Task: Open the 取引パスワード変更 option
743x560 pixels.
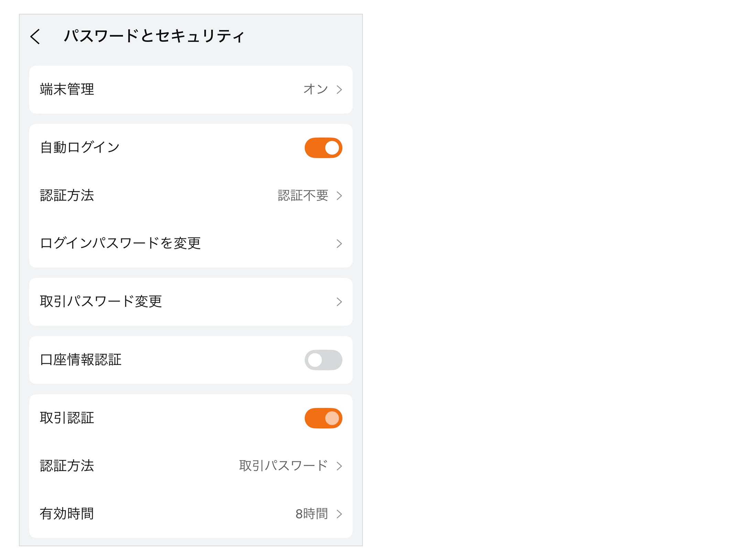Action: pyautogui.click(x=101, y=302)
